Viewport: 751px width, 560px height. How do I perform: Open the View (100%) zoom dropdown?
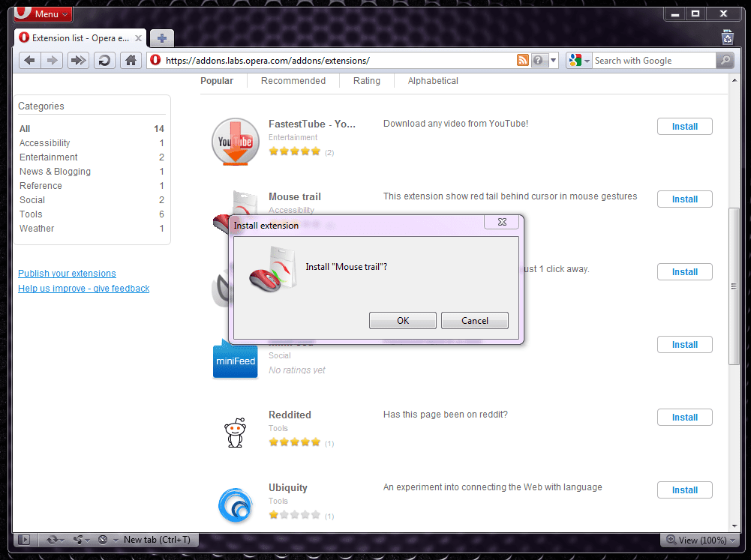(x=701, y=540)
